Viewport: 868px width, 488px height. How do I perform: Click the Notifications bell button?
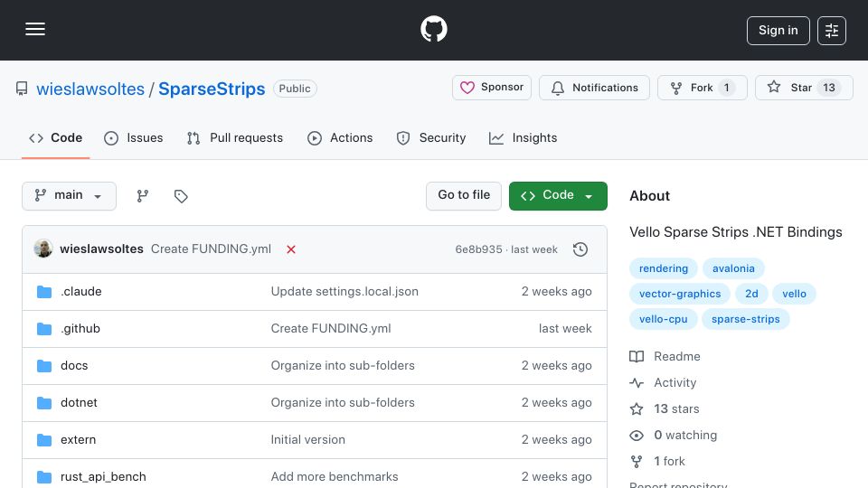pos(594,88)
